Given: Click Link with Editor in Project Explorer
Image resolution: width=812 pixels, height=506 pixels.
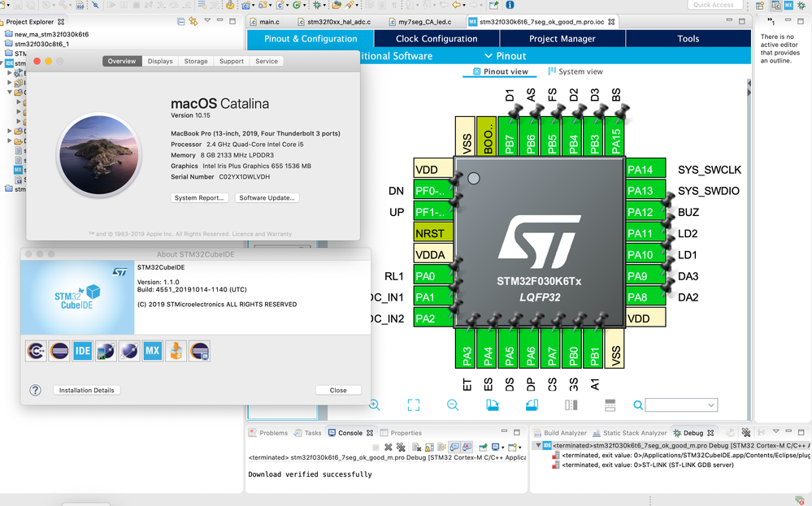Looking at the screenshot, I should [x=193, y=22].
